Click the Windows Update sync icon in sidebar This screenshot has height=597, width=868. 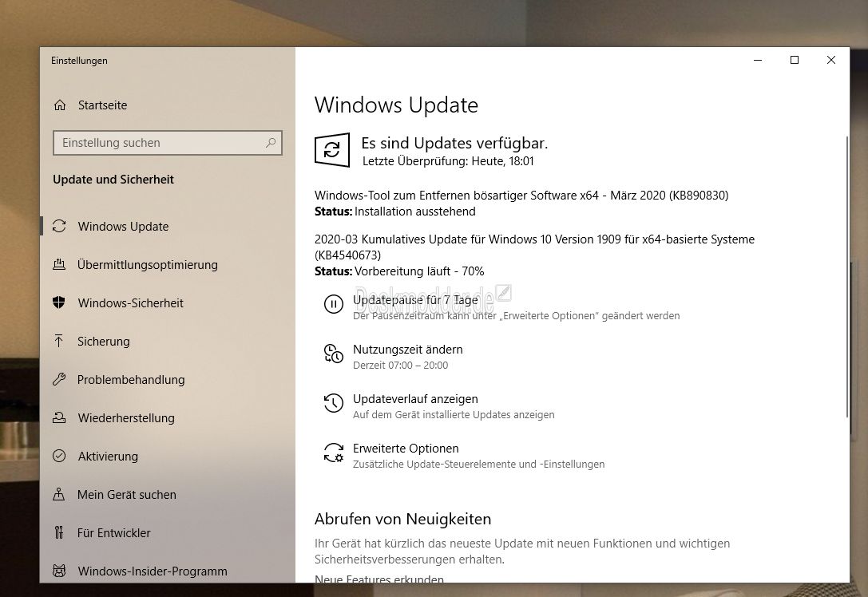tap(59, 227)
